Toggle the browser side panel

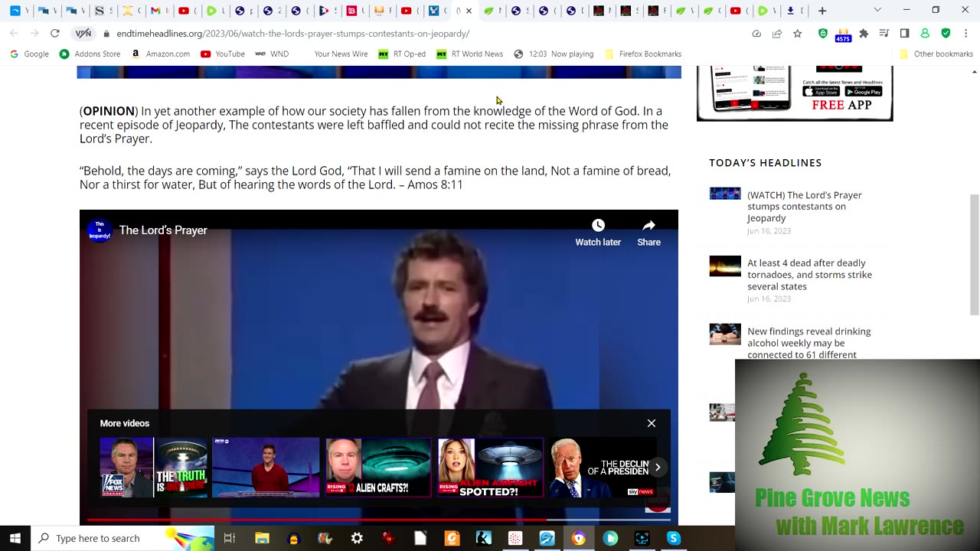[x=904, y=34]
